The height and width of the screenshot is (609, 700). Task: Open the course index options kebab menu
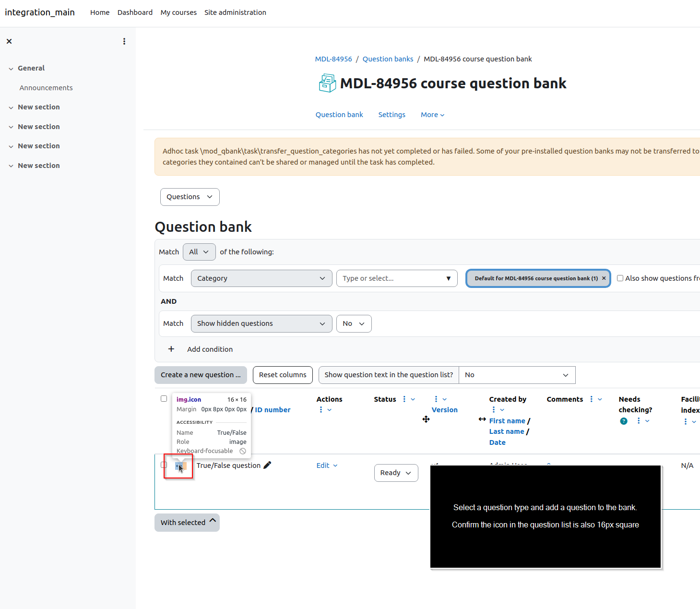[x=124, y=41]
